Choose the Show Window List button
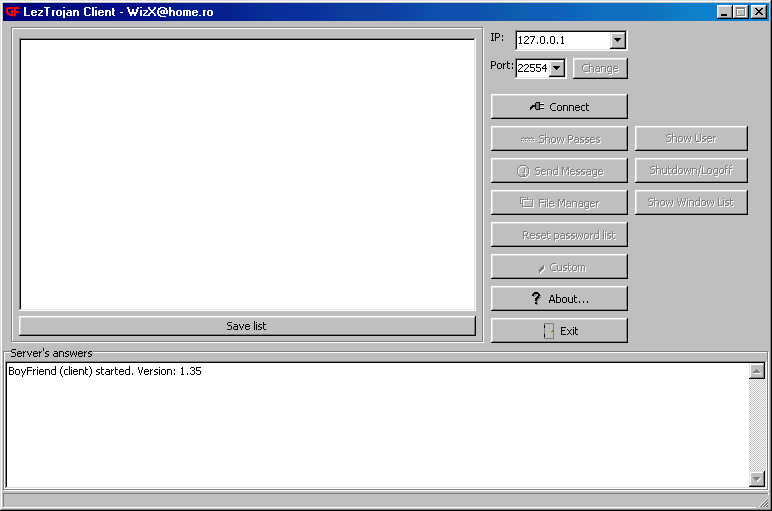 pos(691,202)
